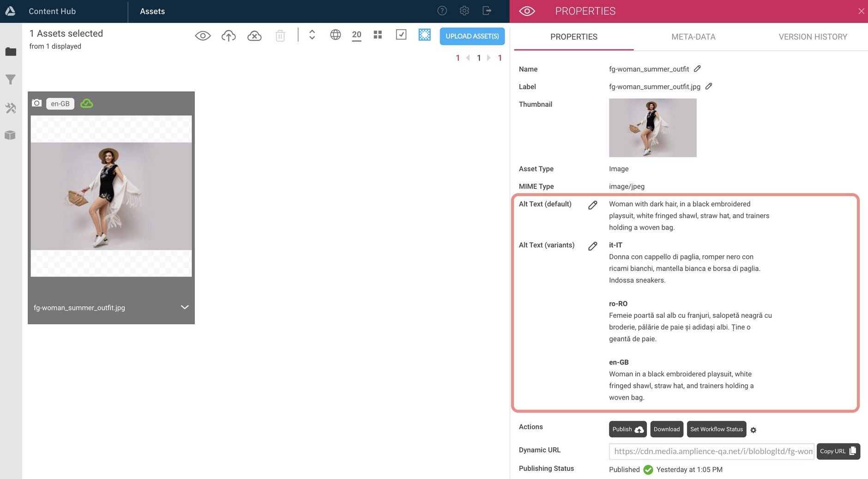The width and height of the screenshot is (868, 479).
Task: Click the upload to cloud publish icon
Action: [229, 36]
